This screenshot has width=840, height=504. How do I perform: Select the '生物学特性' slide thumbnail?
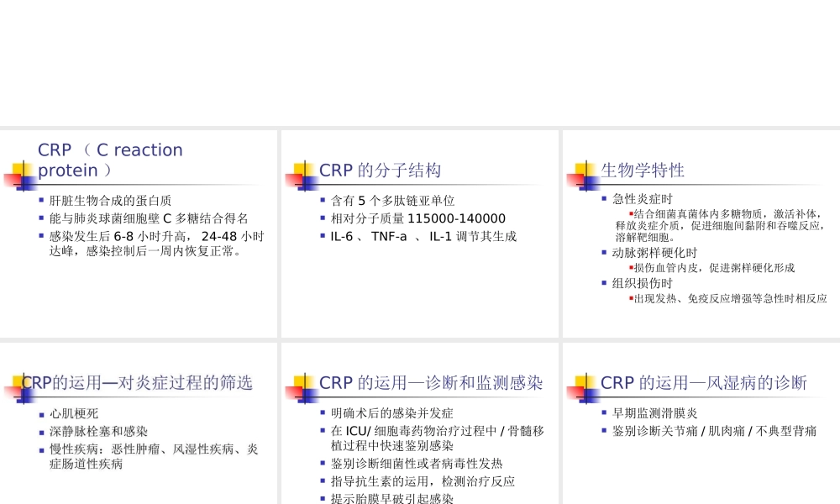(701, 234)
